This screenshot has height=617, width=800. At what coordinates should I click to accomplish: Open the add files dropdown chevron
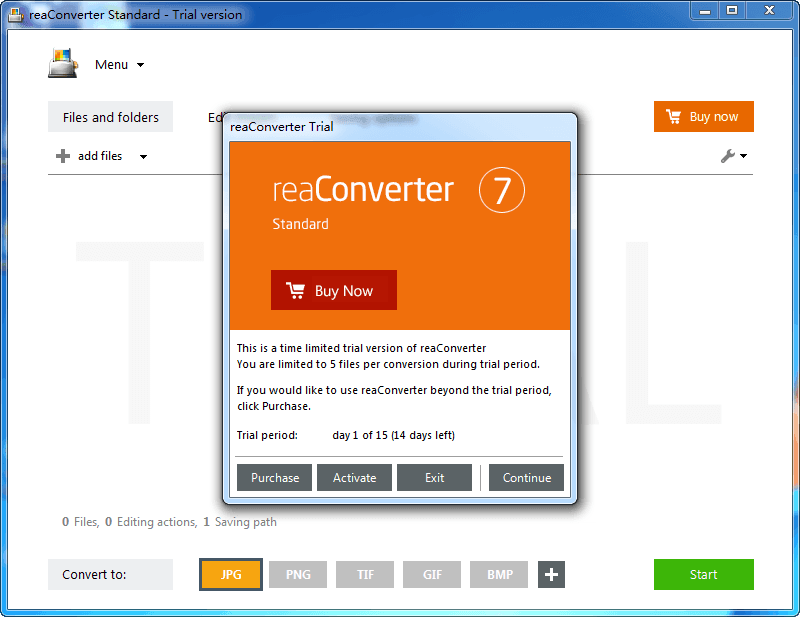[142, 156]
